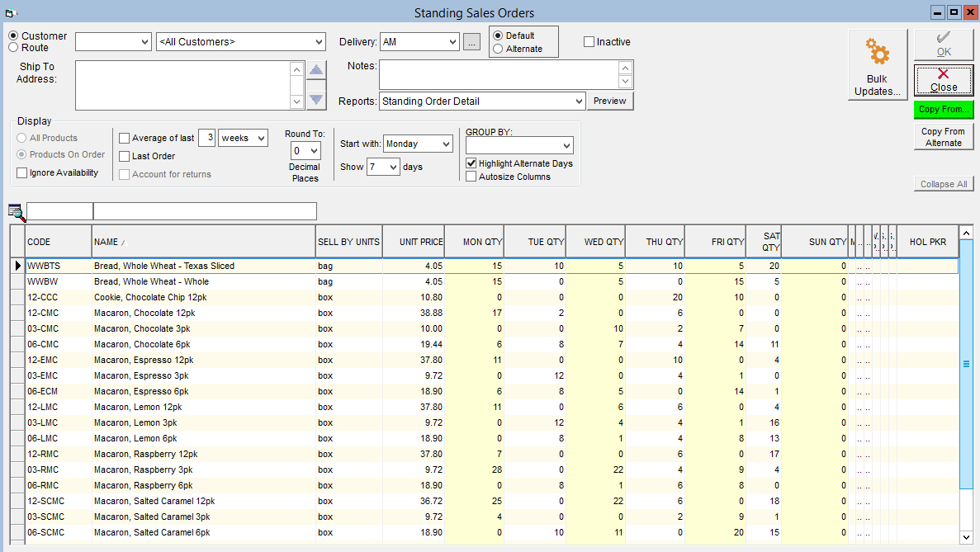Click the WED QTY column header
The image size is (980, 552).
click(595, 242)
